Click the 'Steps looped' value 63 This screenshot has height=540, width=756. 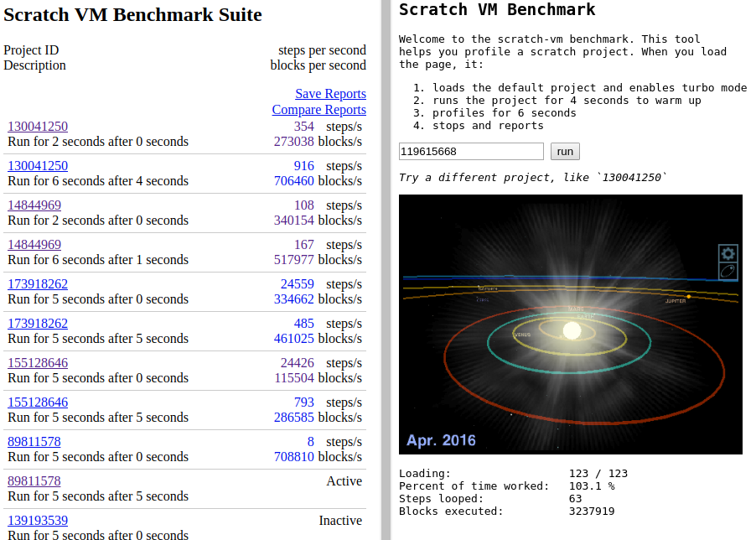point(575,499)
